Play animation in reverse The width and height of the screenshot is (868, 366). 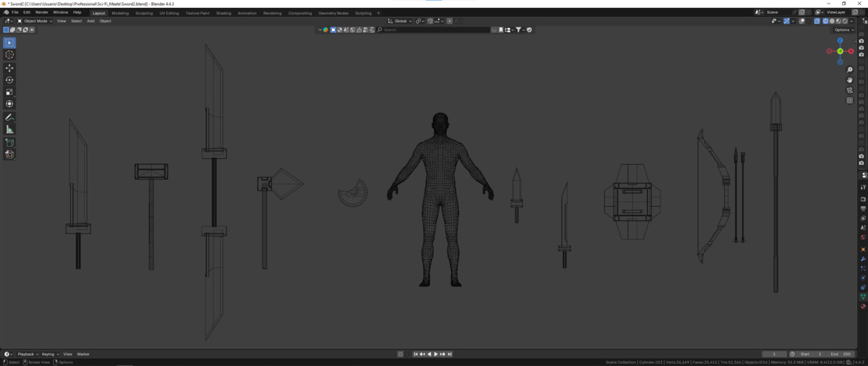tap(429, 354)
